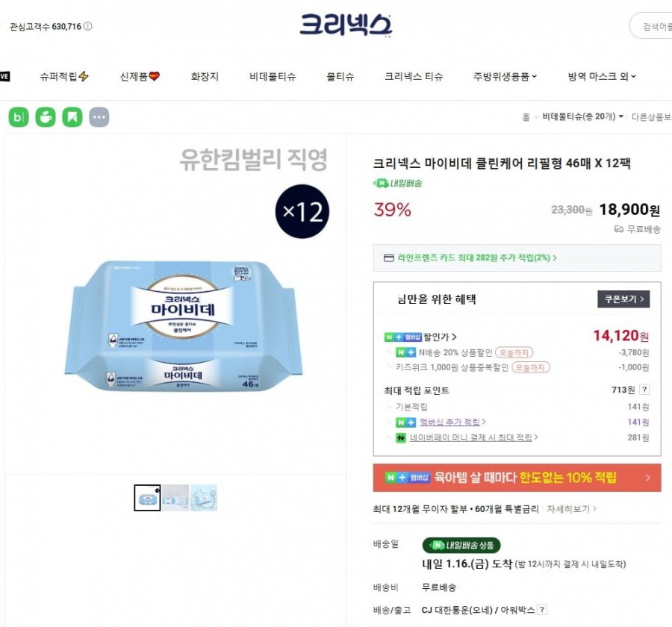Click 자세히보기 for installment details
672x627 pixels.
[571, 509]
